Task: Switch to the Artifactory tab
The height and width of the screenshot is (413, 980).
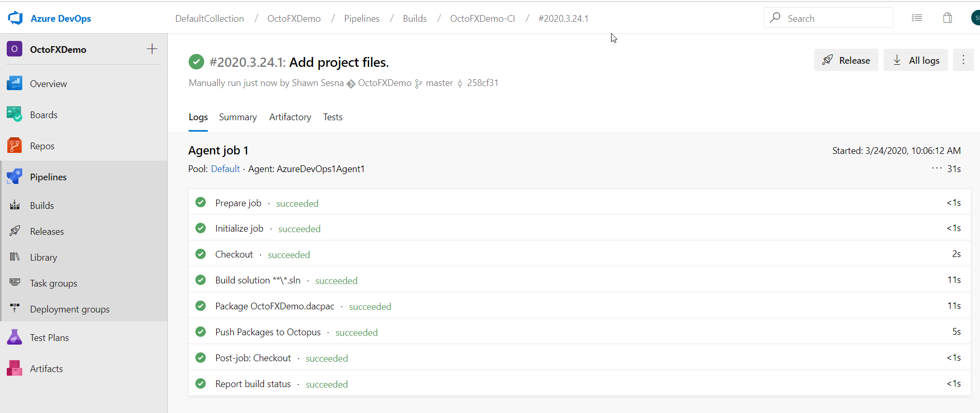Action: point(290,117)
